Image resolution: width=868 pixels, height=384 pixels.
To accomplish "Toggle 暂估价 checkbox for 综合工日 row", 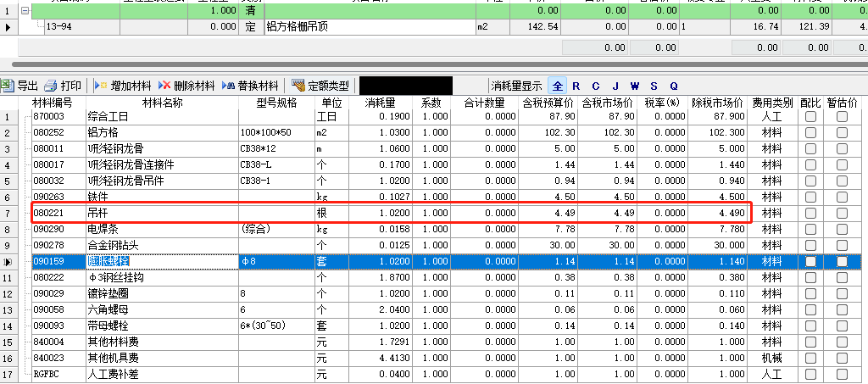I will 842,117.
